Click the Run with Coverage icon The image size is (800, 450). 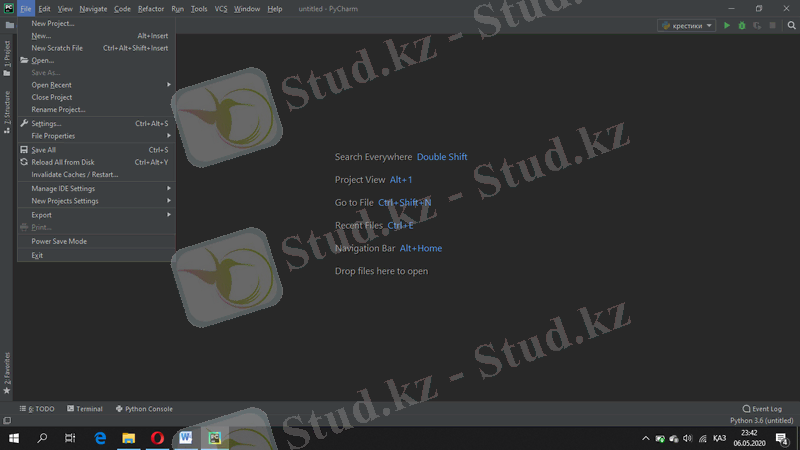click(x=757, y=26)
